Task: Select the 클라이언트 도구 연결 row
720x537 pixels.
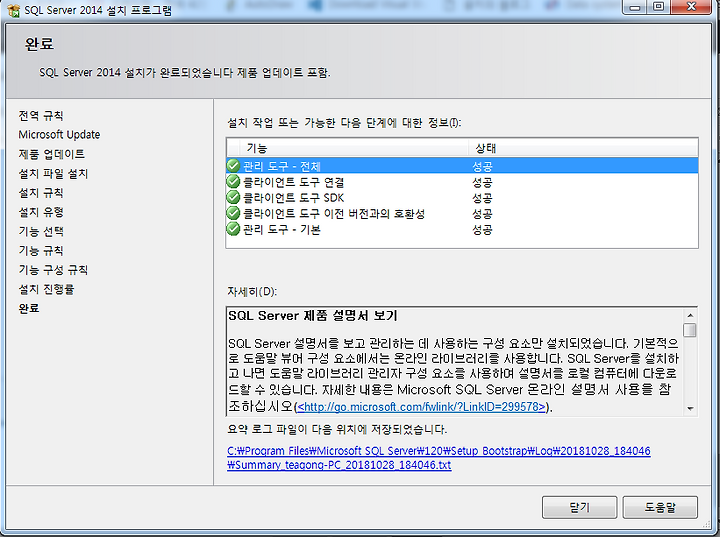Action: click(x=462, y=182)
